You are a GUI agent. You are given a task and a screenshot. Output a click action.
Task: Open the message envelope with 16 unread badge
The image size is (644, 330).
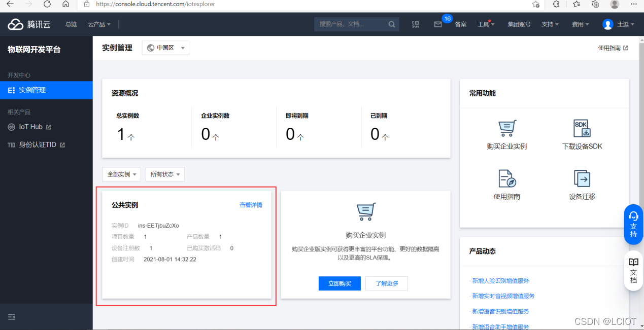[x=438, y=24]
